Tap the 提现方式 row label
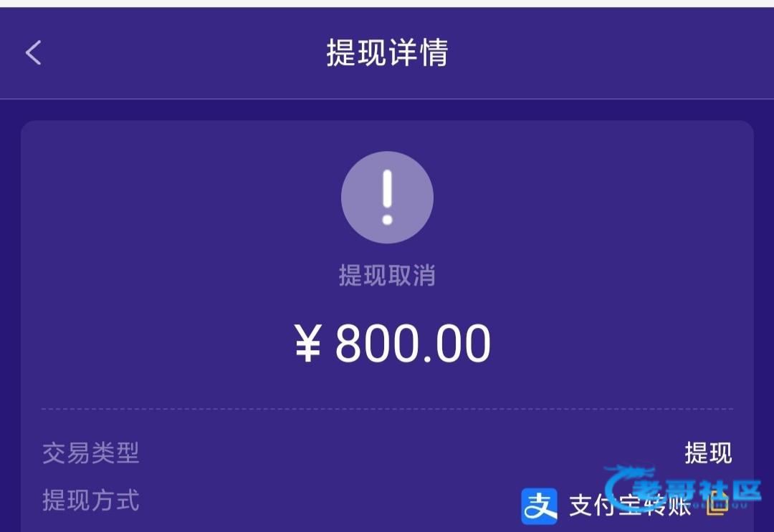The image size is (774, 532). point(91,500)
